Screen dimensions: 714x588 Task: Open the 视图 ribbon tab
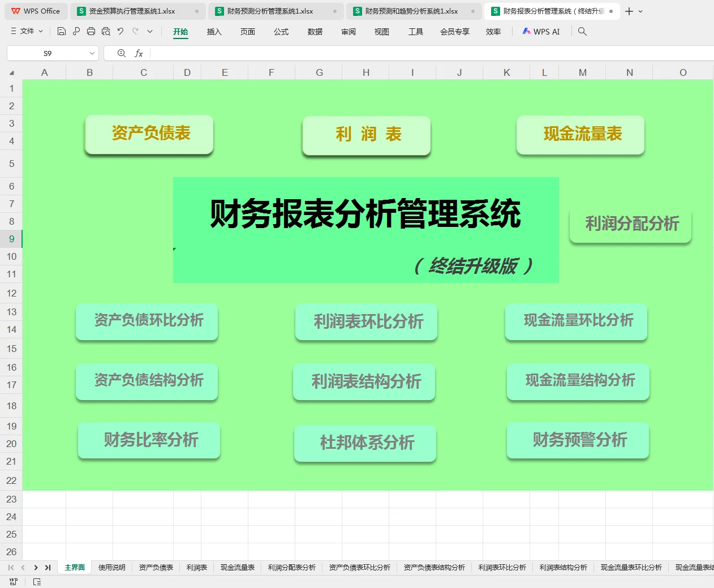382,32
